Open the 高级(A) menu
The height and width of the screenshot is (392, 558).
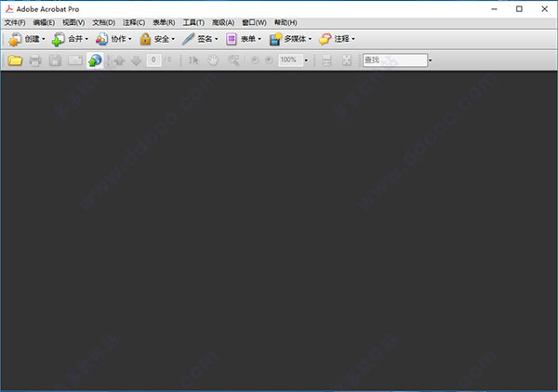click(223, 22)
